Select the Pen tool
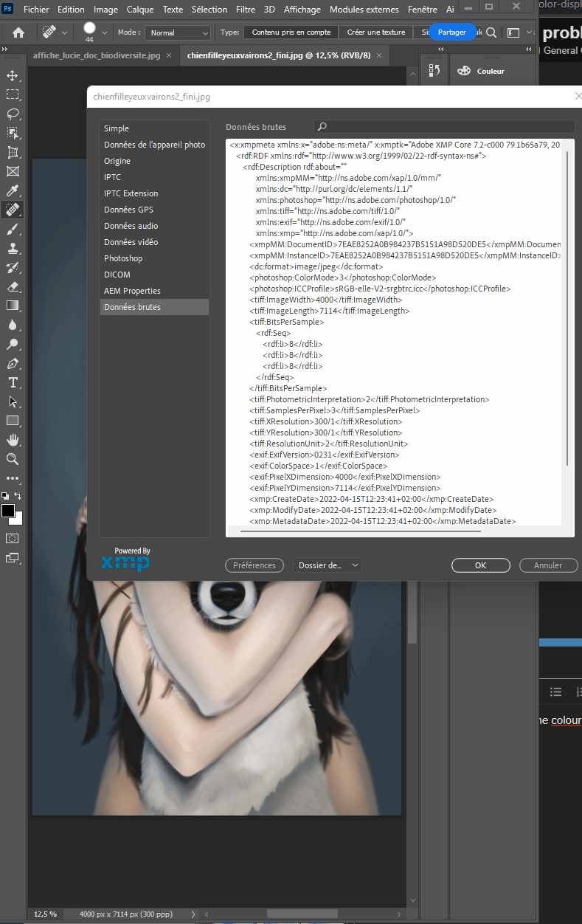The image size is (582, 924). [x=13, y=364]
